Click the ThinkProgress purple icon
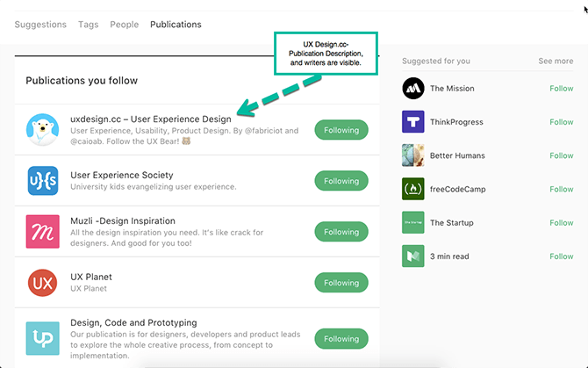The image size is (588, 368). [x=412, y=122]
